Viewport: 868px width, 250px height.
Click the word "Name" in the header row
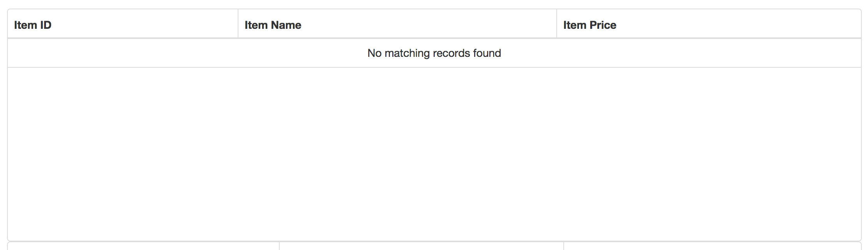[286, 25]
